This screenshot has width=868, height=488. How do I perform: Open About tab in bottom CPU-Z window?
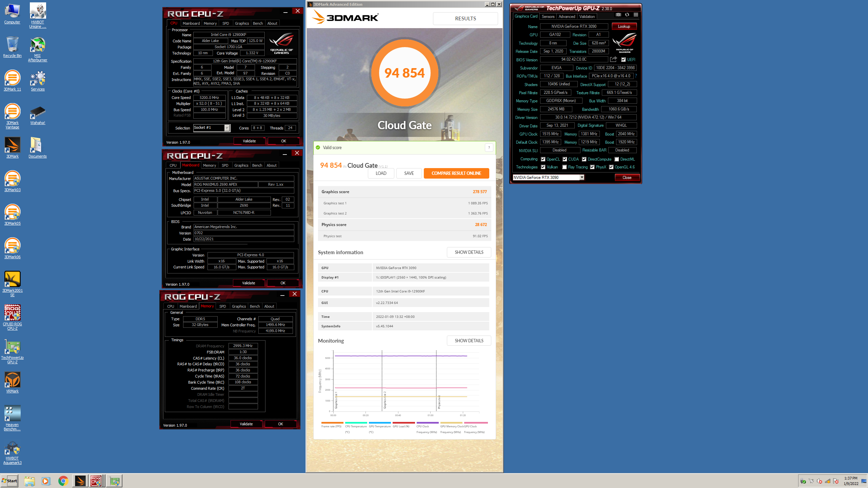[x=269, y=306]
